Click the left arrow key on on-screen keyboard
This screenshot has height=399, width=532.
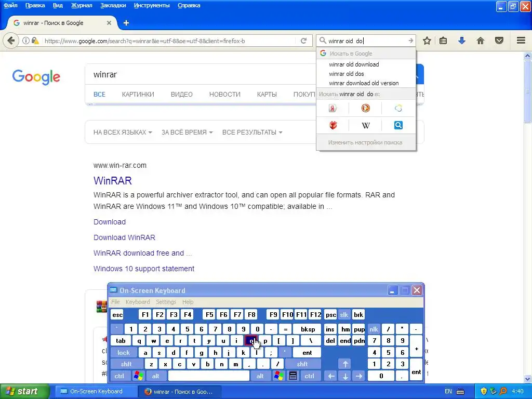tap(331, 376)
